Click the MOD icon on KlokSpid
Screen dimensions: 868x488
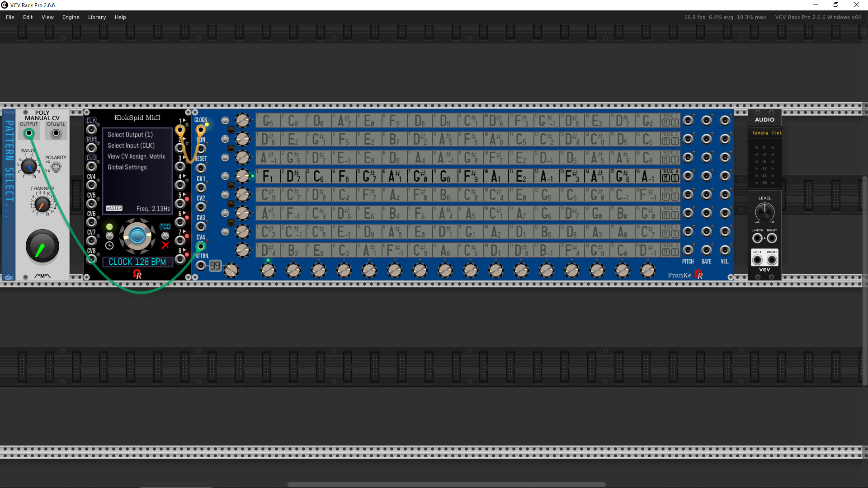(165, 226)
